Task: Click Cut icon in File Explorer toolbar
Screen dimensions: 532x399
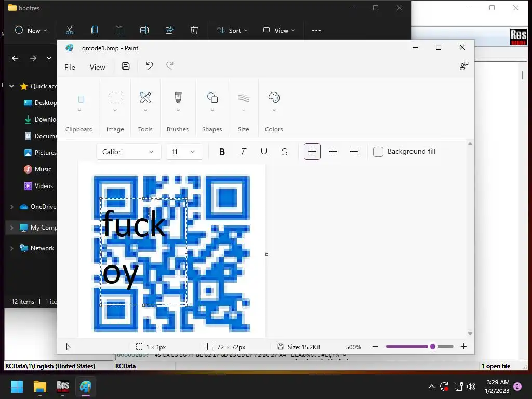Action: (x=70, y=31)
